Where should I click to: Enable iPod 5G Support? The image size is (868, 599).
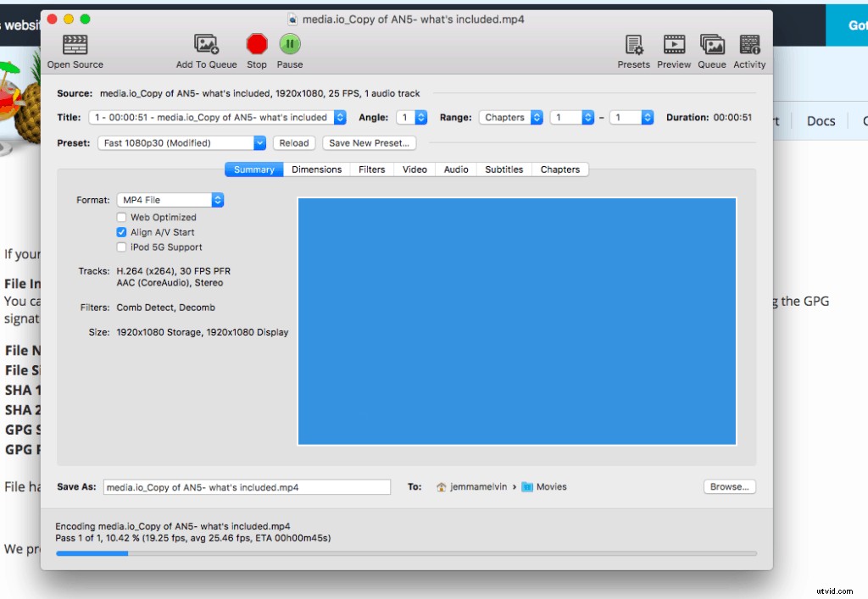point(121,247)
